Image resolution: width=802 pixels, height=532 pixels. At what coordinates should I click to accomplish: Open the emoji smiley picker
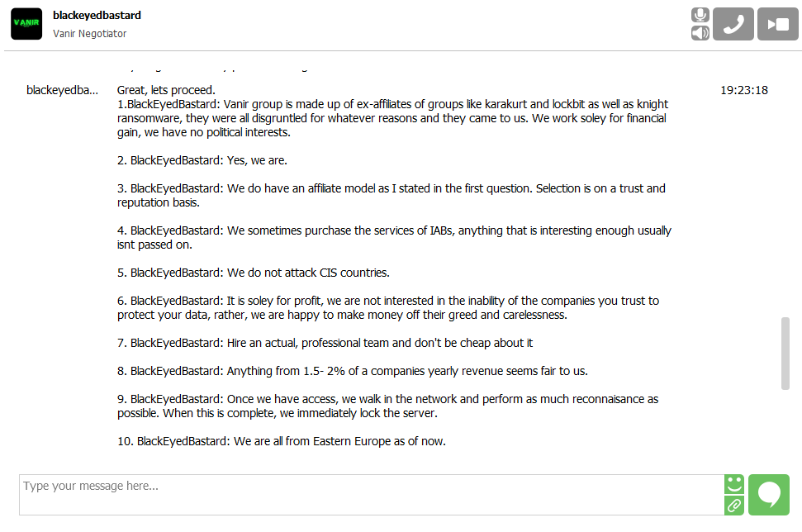(734, 484)
